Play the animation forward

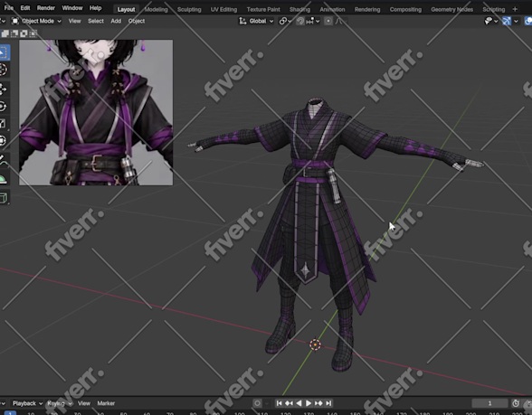coord(309,403)
